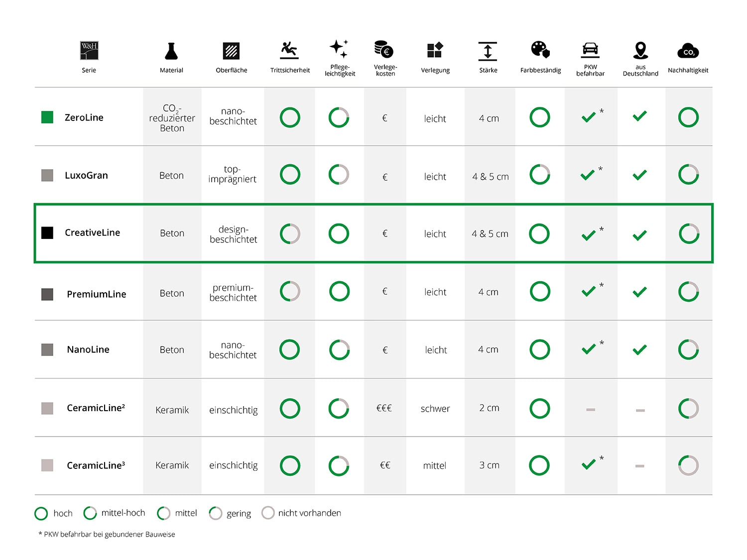The image size is (747, 560).
Task: Click the PKW befahrbar car icon
Action: click(590, 49)
